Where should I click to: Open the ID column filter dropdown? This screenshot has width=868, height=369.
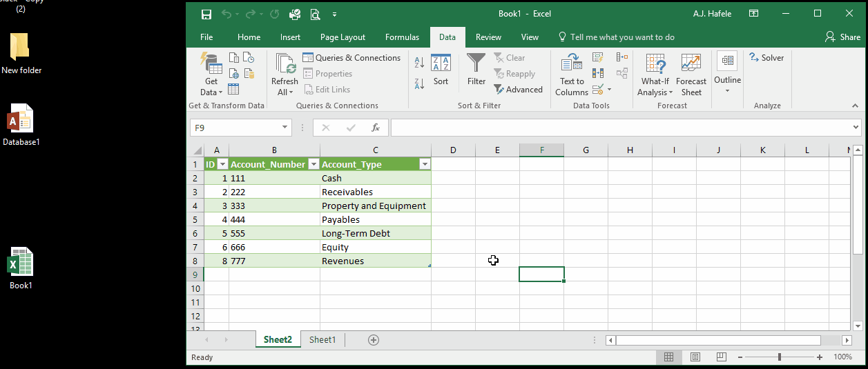tap(222, 164)
